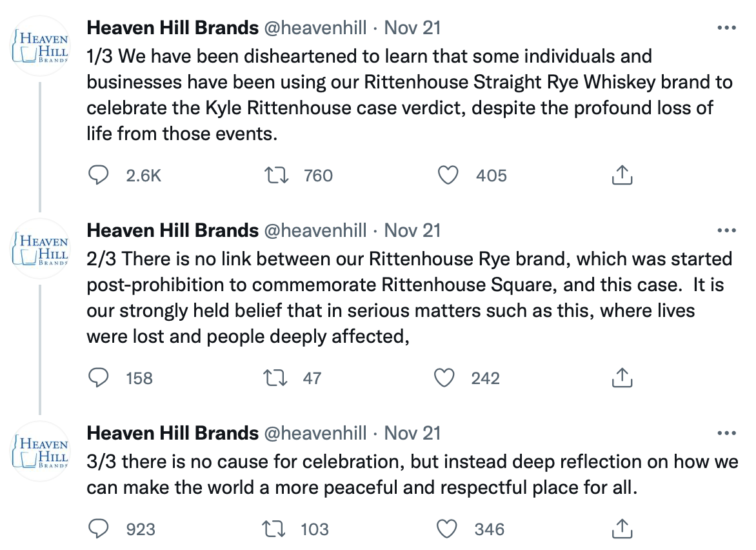The width and height of the screenshot is (756, 550).
Task: Reply to the 2/3 tweet
Action: (x=98, y=378)
